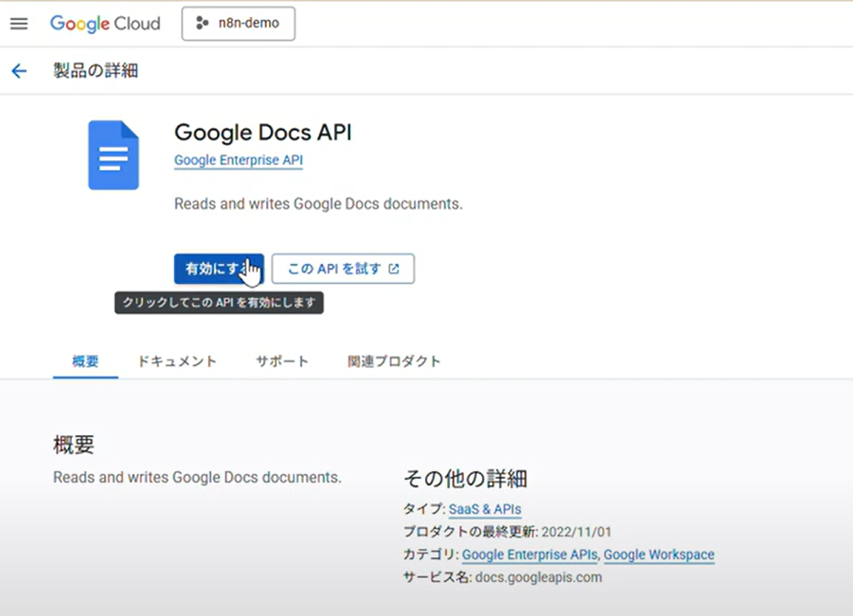Click the この API を試す button
Image resolution: width=853 pixels, height=616 pixels.
pos(343,269)
